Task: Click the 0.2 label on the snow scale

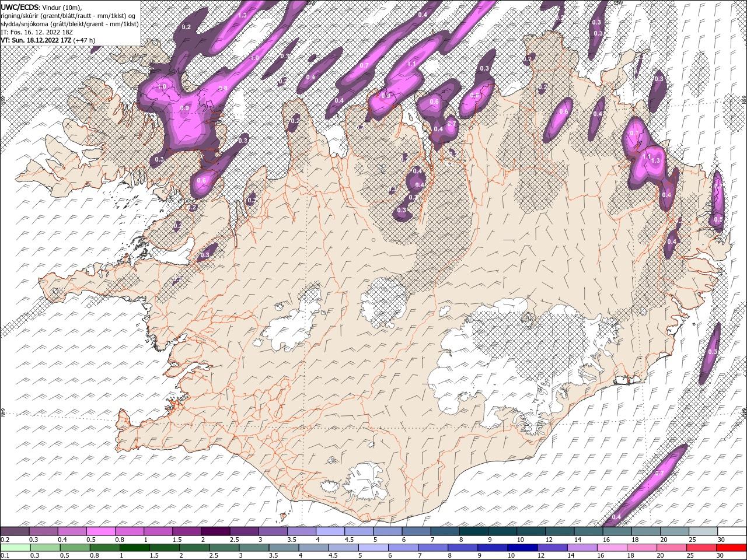Action: click(x=5, y=539)
